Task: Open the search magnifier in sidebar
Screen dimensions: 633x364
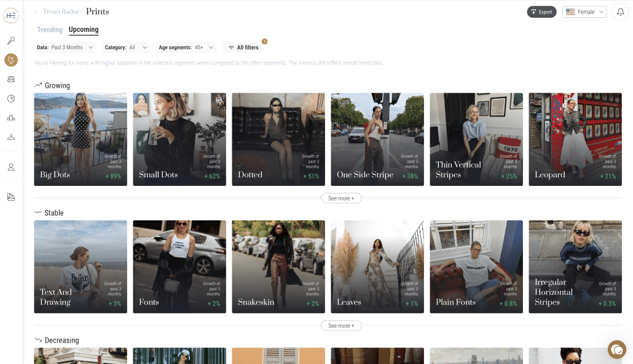Action: click(x=11, y=41)
